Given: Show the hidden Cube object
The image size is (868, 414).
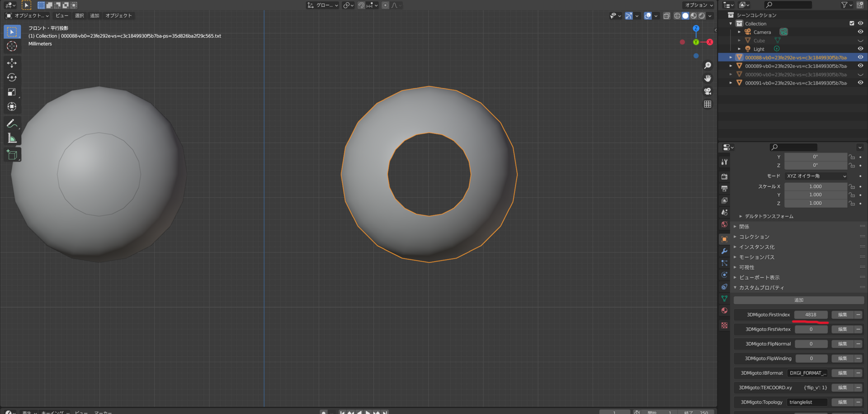Looking at the screenshot, I should pos(860,41).
